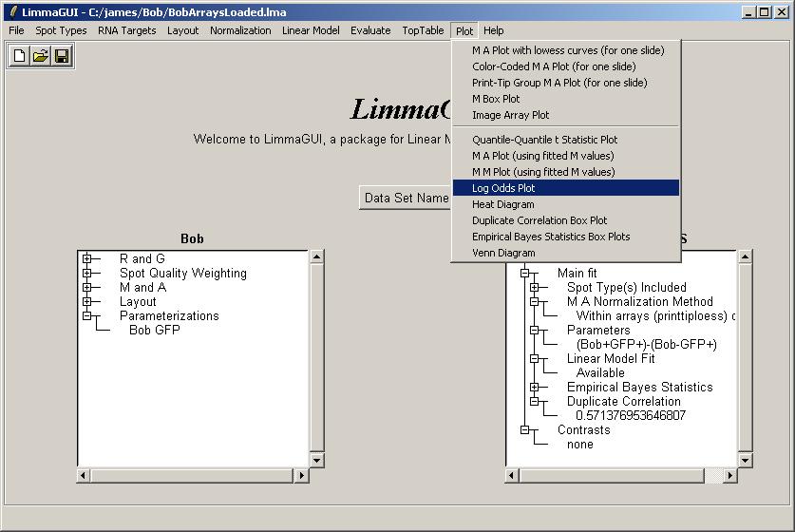Expand the M and A tree node
795x532 pixels.
pos(87,287)
